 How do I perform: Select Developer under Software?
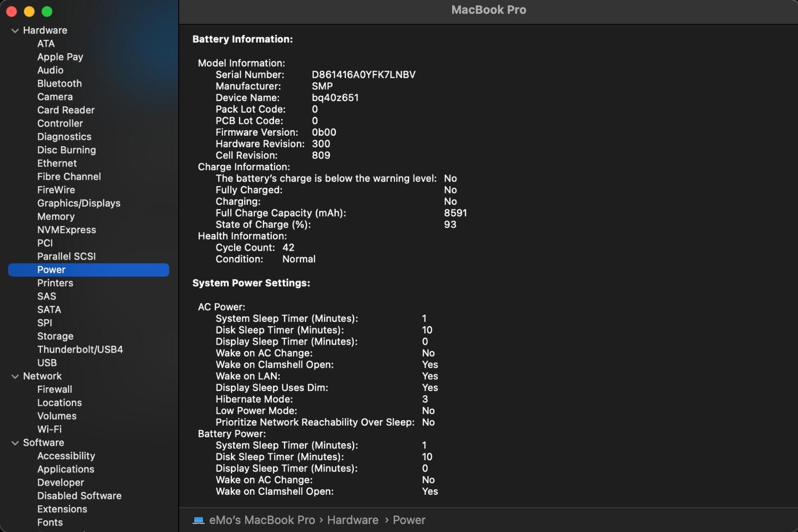coord(61,483)
